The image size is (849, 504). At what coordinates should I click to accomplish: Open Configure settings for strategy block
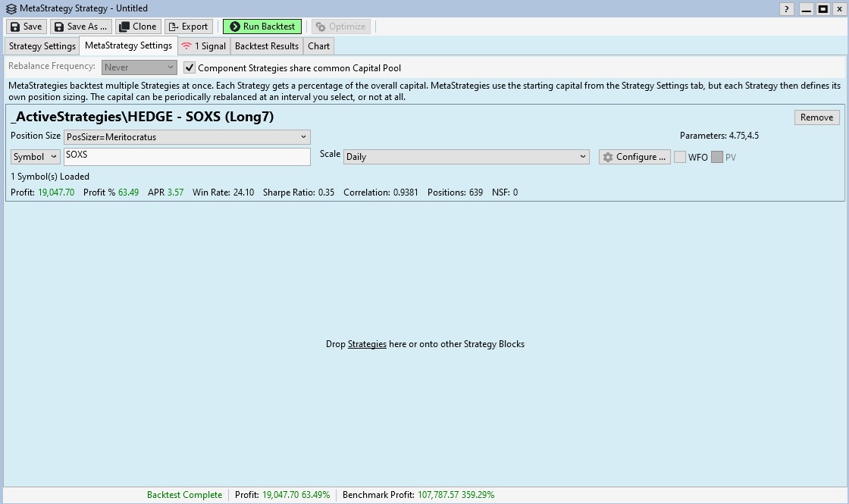(x=634, y=157)
